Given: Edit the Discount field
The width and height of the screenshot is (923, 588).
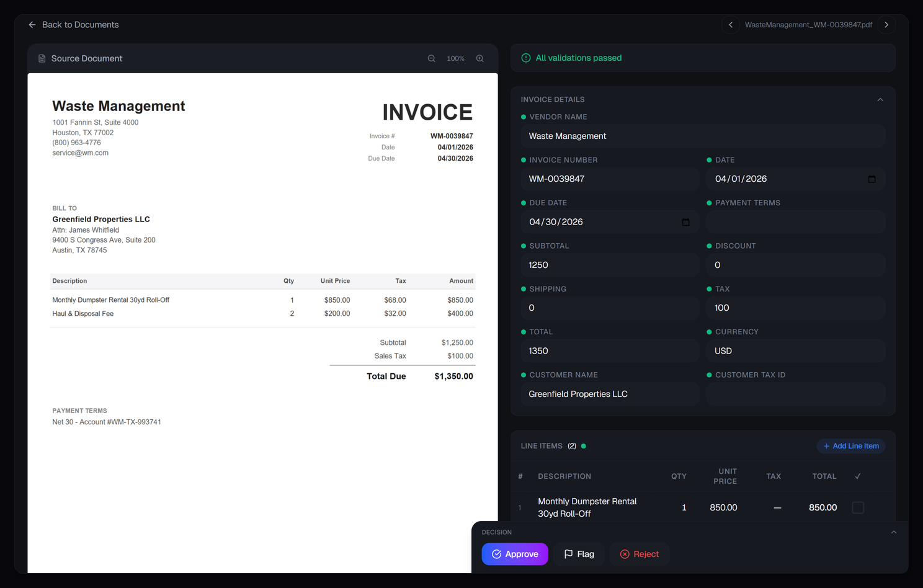Looking at the screenshot, I should pos(796,265).
